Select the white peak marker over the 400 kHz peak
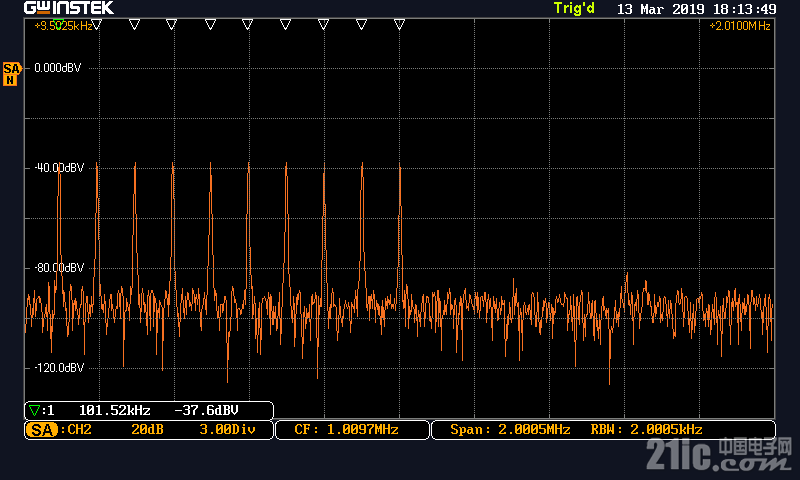The height and width of the screenshot is (480, 800). 171,24
